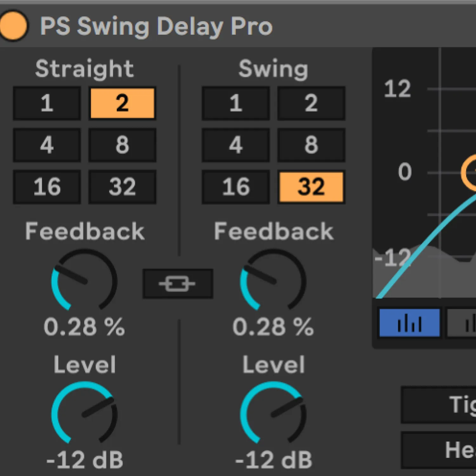Set Swing delay division to 4
Viewport: 476px width, 476px height.
[236, 145]
